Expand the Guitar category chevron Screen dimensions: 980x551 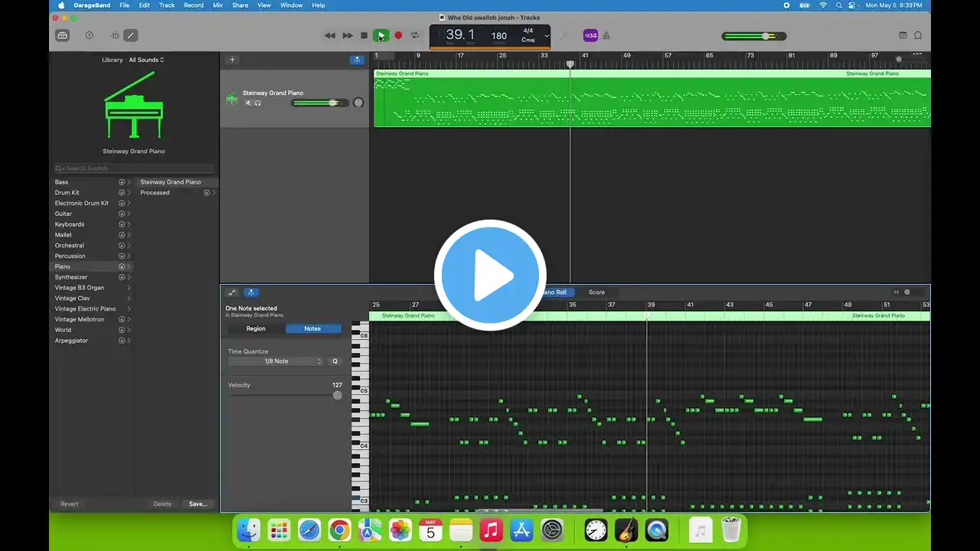[129, 214]
